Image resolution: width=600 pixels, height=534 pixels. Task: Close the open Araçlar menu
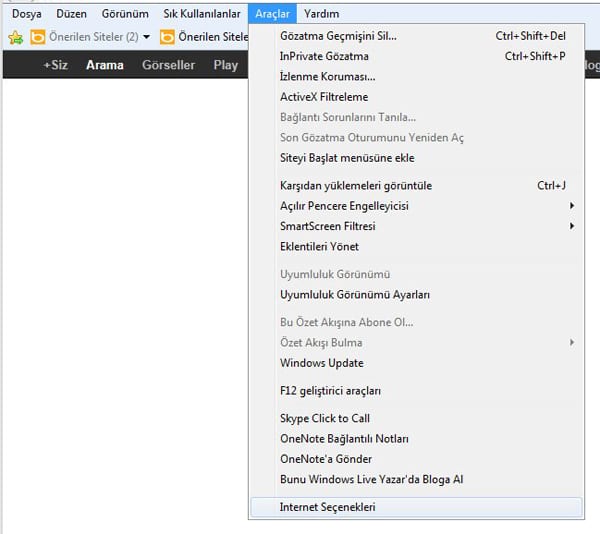272,14
